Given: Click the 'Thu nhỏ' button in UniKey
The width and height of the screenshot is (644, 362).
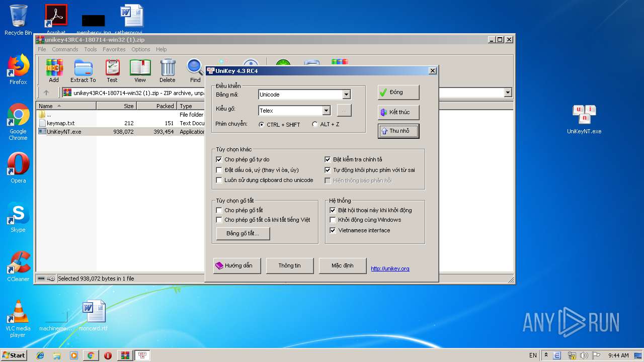Looking at the screenshot, I should tap(398, 131).
